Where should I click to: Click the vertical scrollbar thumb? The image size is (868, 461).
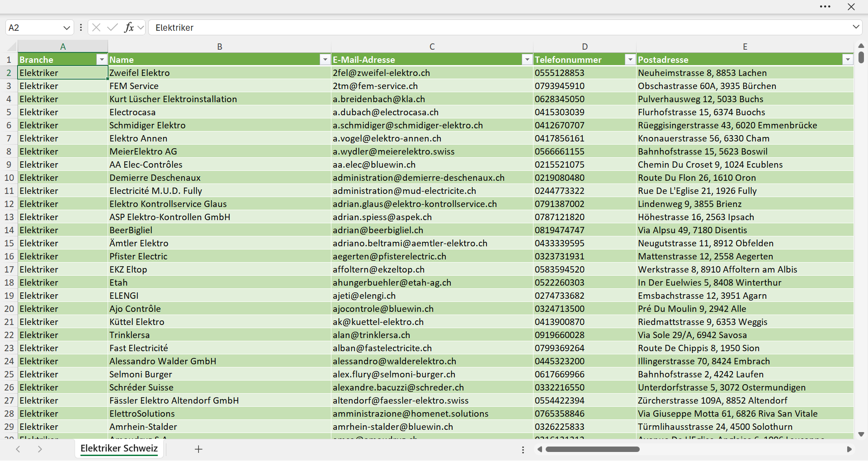pyautogui.click(x=861, y=57)
